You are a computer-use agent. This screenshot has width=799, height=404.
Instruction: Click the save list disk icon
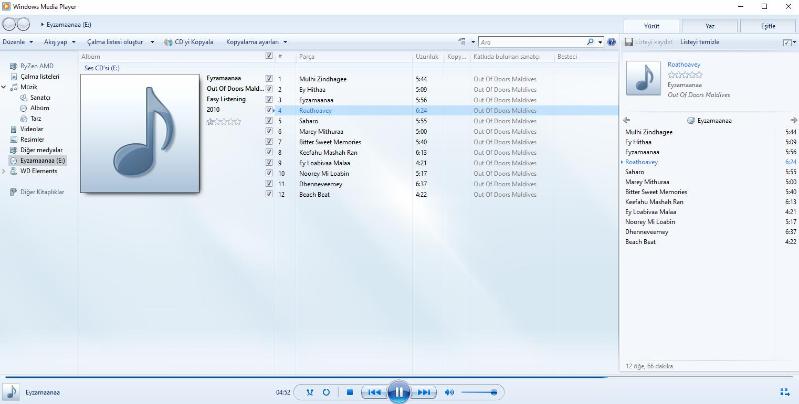point(629,42)
